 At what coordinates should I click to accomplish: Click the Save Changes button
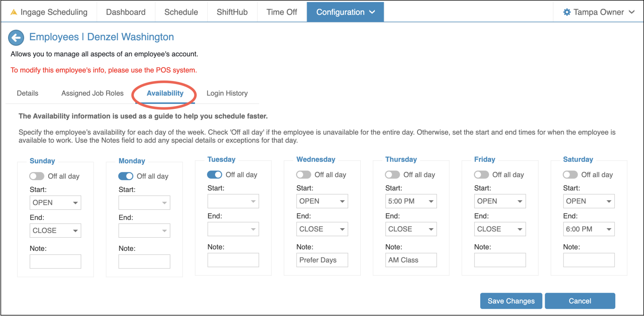coord(511,301)
